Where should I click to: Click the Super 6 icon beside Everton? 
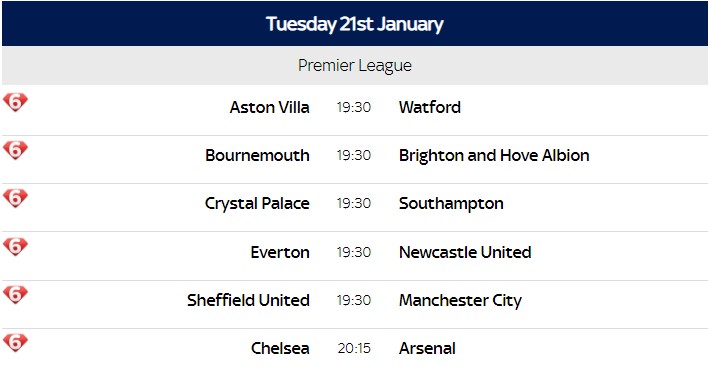pyautogui.click(x=15, y=246)
